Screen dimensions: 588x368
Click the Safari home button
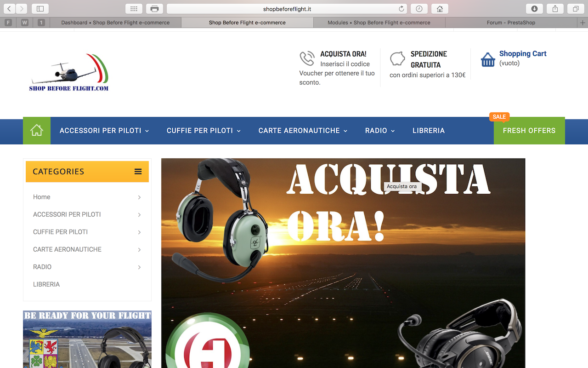[440, 9]
